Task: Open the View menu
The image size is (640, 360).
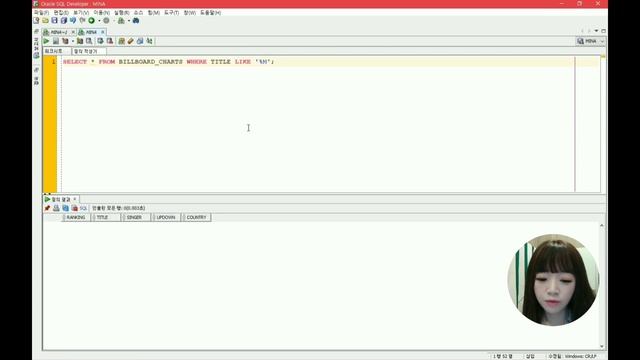Action: (81, 13)
